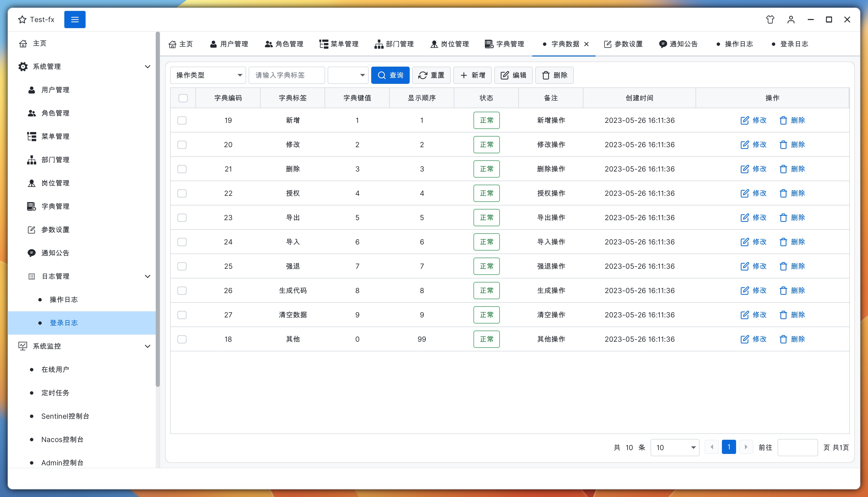Screen dimensions: 868x497
Task: Click the org chart icon for 部门管理 in sidebar
Action: 32,160
